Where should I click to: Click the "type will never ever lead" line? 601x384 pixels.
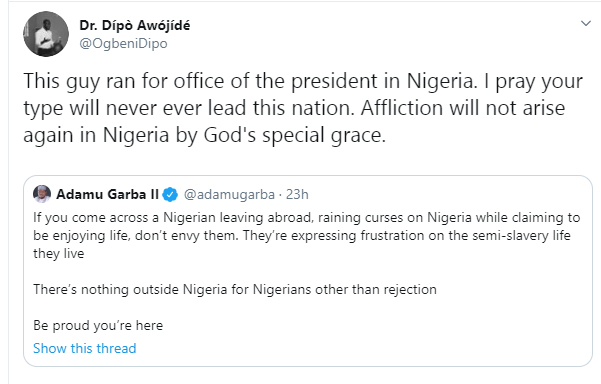(x=294, y=108)
